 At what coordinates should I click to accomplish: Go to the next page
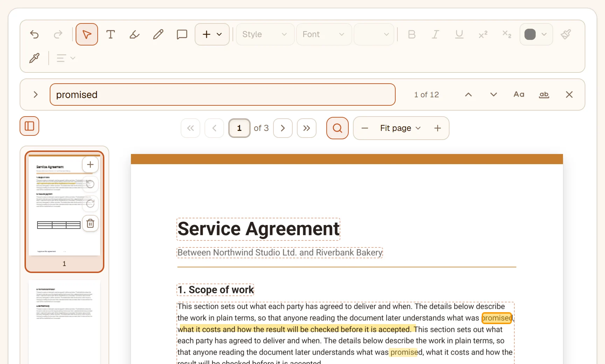coord(283,128)
